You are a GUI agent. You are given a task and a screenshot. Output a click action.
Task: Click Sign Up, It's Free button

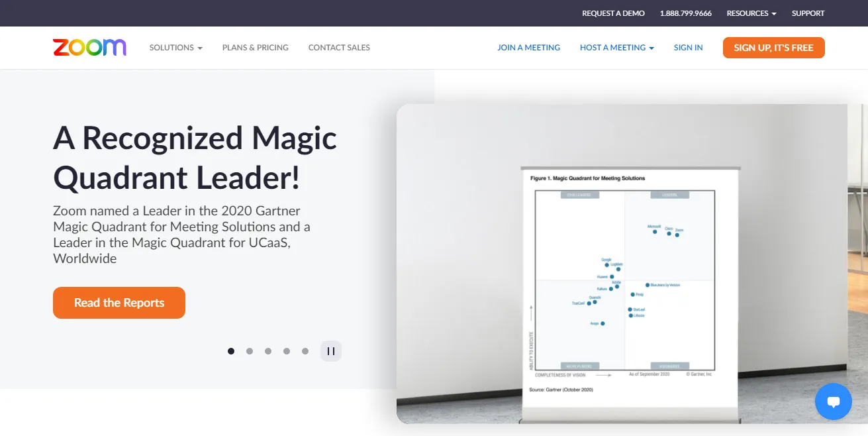774,48
